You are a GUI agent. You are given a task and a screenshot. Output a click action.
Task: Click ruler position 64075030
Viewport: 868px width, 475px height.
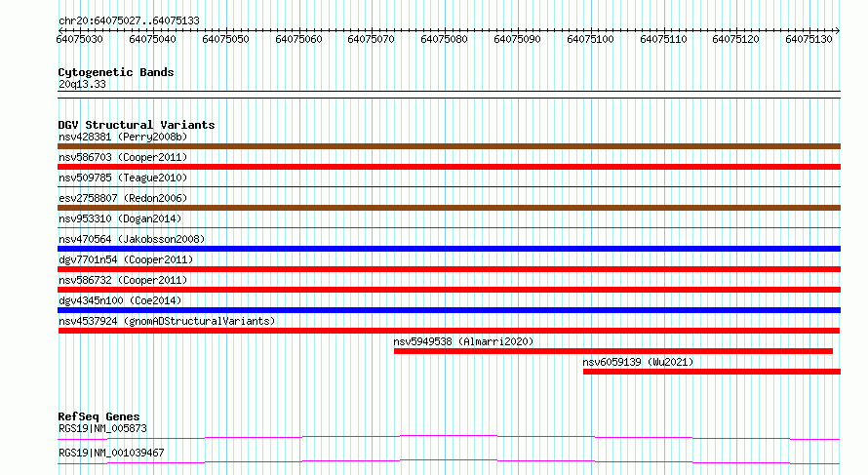(80, 39)
